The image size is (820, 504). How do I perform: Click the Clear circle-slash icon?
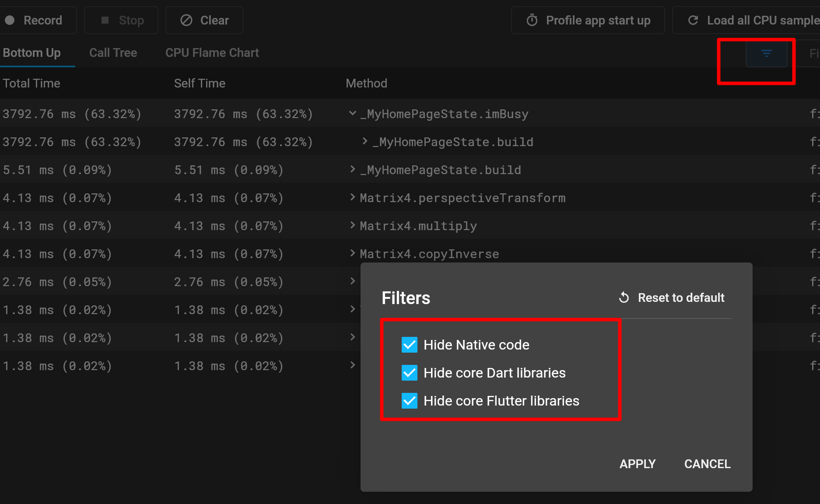186,20
